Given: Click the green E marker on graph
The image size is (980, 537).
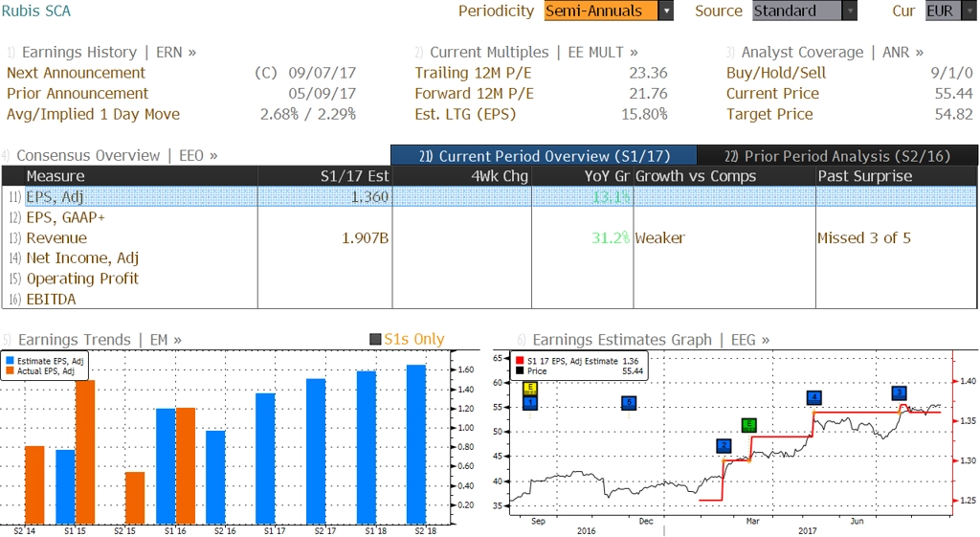Looking at the screenshot, I should pyautogui.click(x=748, y=425).
